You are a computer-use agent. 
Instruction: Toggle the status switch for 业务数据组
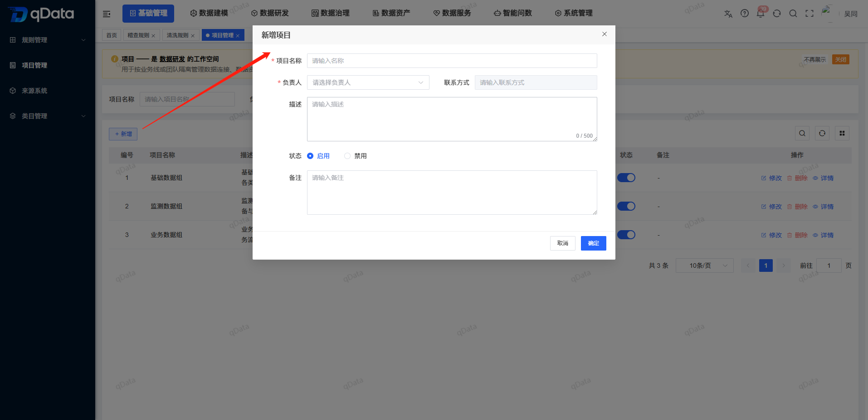[x=626, y=235]
